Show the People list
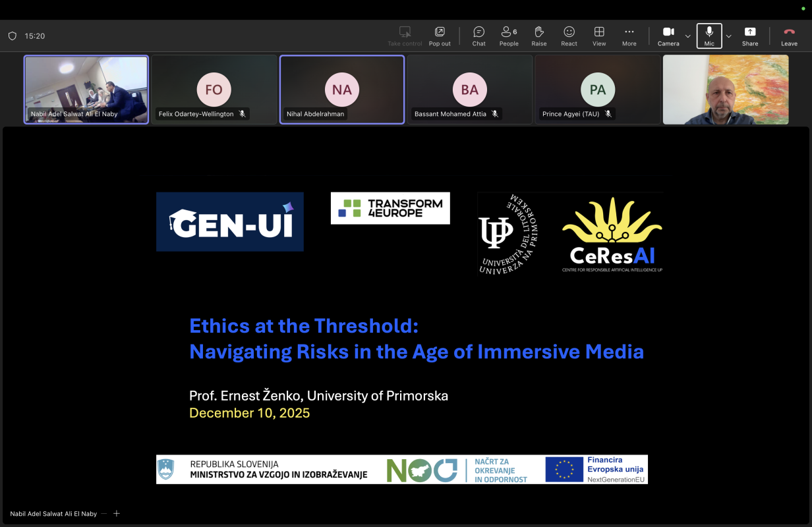Screen dimensions: 812x527 pyautogui.click(x=509, y=36)
